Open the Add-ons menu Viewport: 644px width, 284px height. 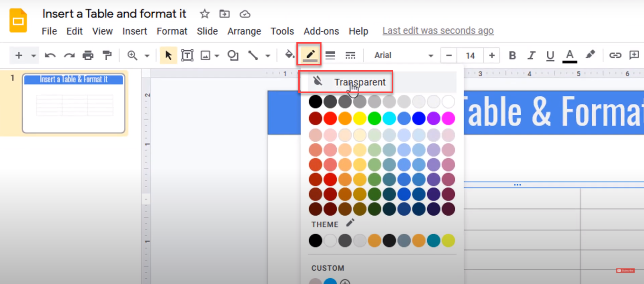pyautogui.click(x=321, y=31)
